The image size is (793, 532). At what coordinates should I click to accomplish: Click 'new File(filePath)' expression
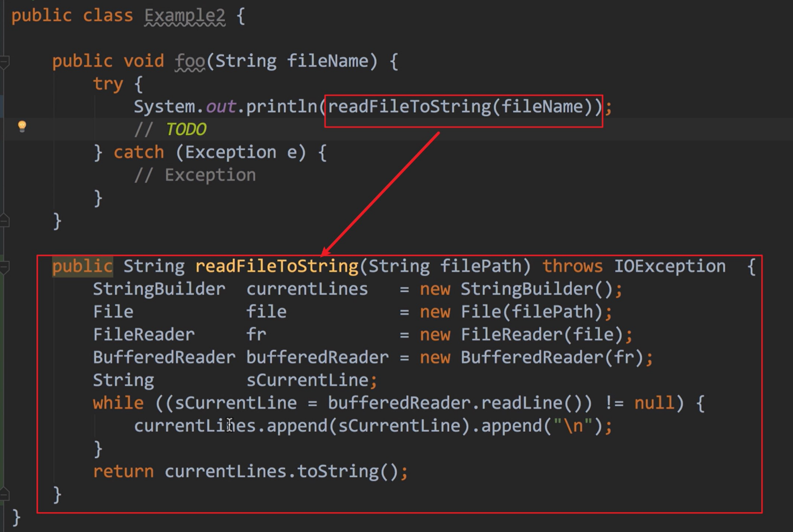pyautogui.click(x=511, y=312)
